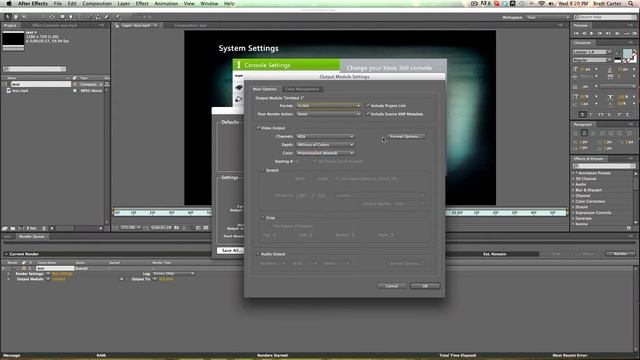The width and height of the screenshot is (640, 360).
Task: Expand the Current Render section
Action: (6, 254)
